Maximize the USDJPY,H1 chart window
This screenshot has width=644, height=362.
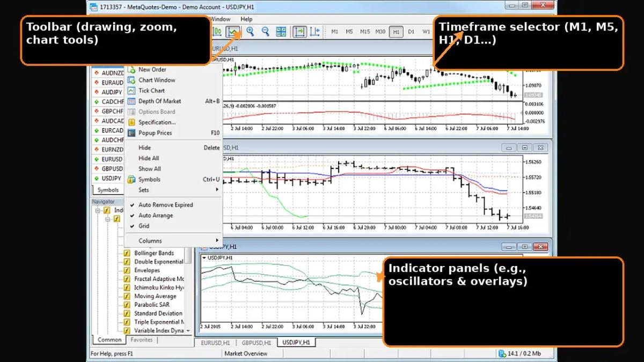[x=525, y=247]
